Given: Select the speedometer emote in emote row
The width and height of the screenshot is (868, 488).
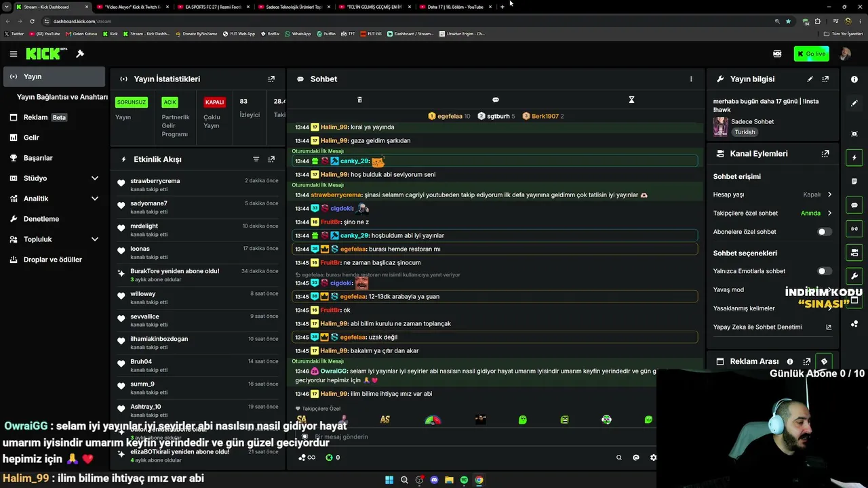Looking at the screenshot, I should coord(433,420).
